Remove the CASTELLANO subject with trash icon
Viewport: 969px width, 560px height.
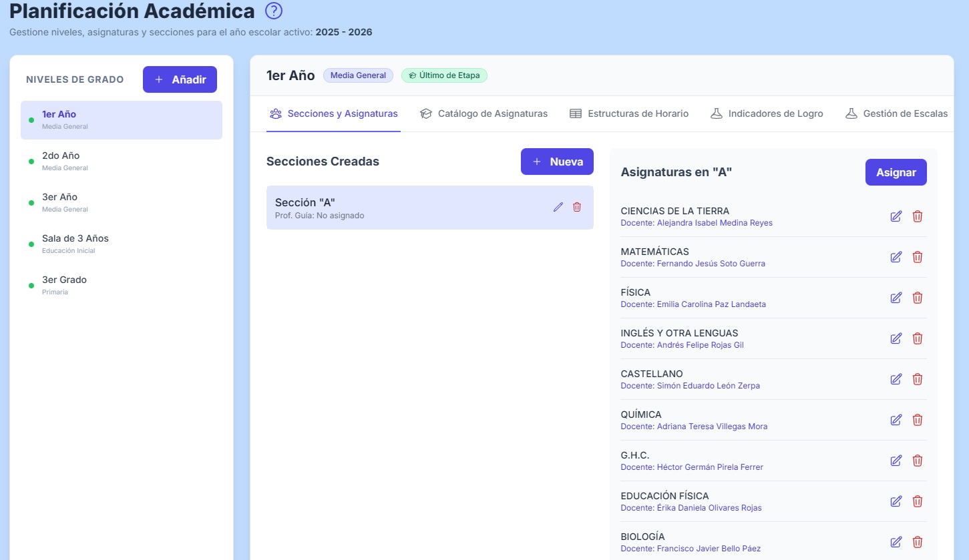click(918, 379)
